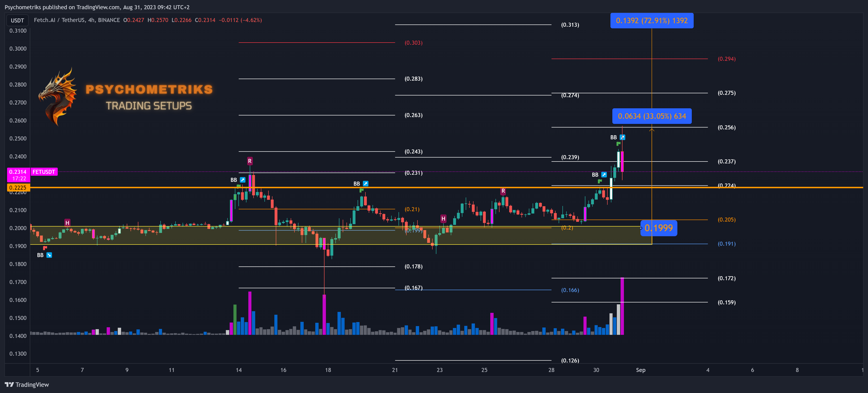Select the blue (0.166) level label
868x393 pixels.
[x=570, y=290]
